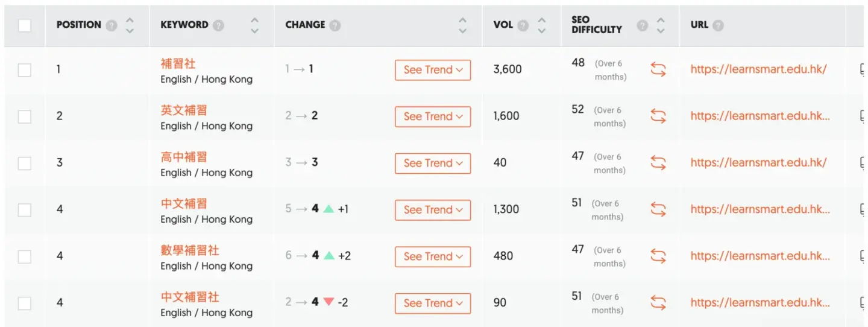
Task: Sort the table by SEO DIFFICULTY arrows
Action: pyautogui.click(x=661, y=25)
